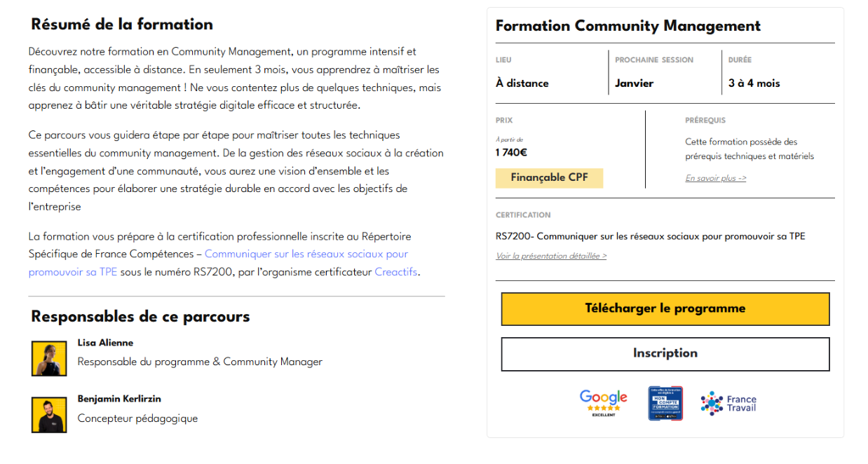This screenshot has height=464, width=868.
Task: Click the Mon Compte Formation badge
Action: tap(665, 403)
